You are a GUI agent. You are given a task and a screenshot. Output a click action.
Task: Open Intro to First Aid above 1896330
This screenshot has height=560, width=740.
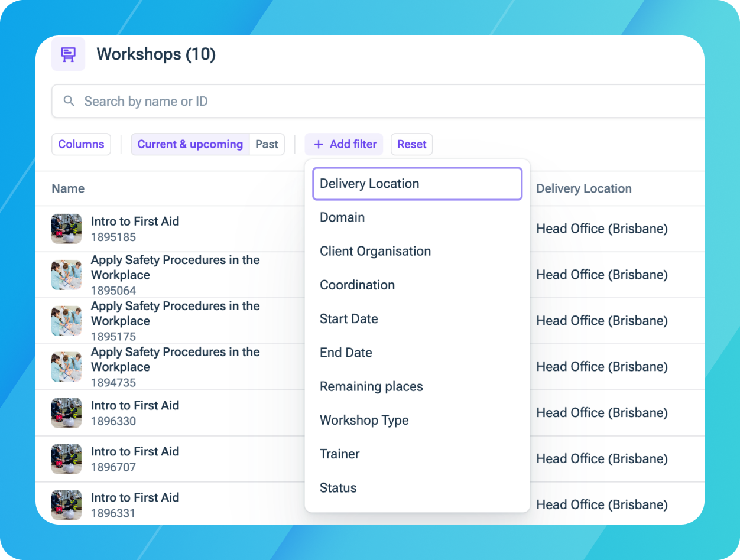click(135, 406)
